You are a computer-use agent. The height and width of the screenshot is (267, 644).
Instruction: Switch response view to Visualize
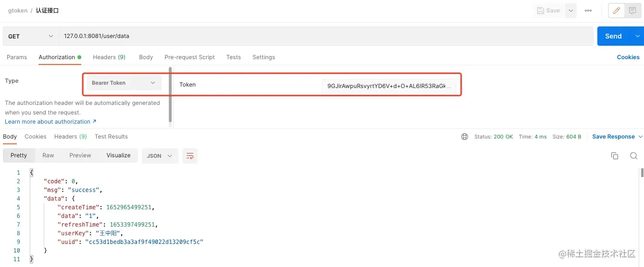118,155
